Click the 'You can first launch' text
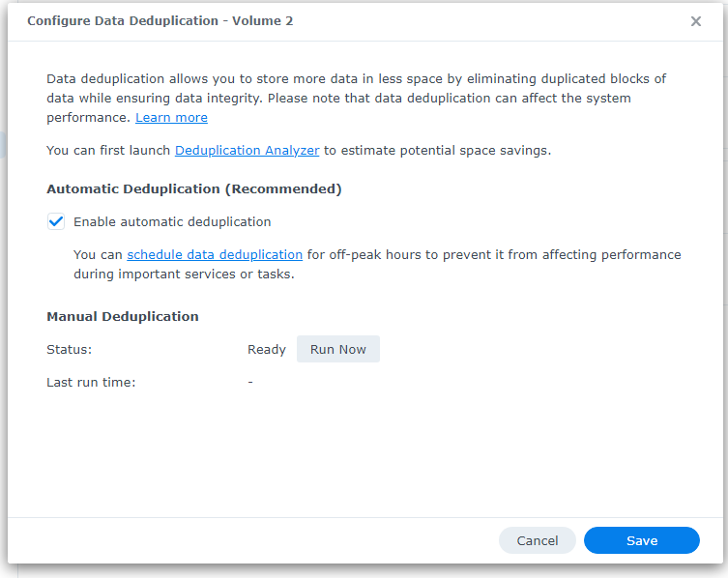Viewport: 728px width, 578px height. [108, 151]
